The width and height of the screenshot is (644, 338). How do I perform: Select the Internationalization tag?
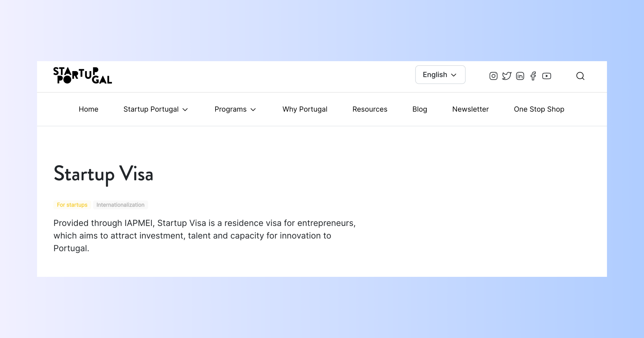(120, 205)
